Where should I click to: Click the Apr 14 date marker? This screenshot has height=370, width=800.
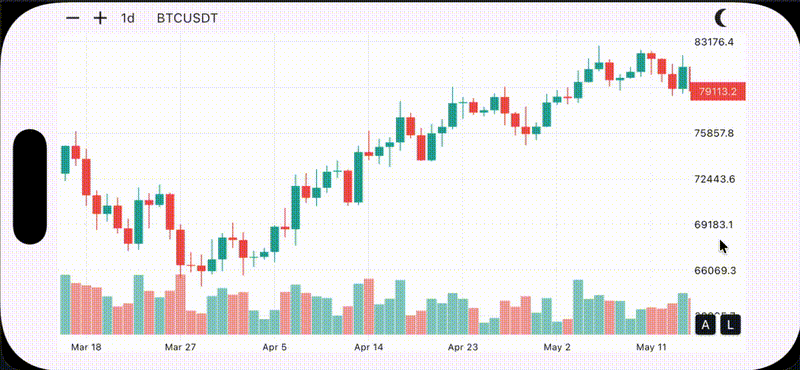(368, 348)
